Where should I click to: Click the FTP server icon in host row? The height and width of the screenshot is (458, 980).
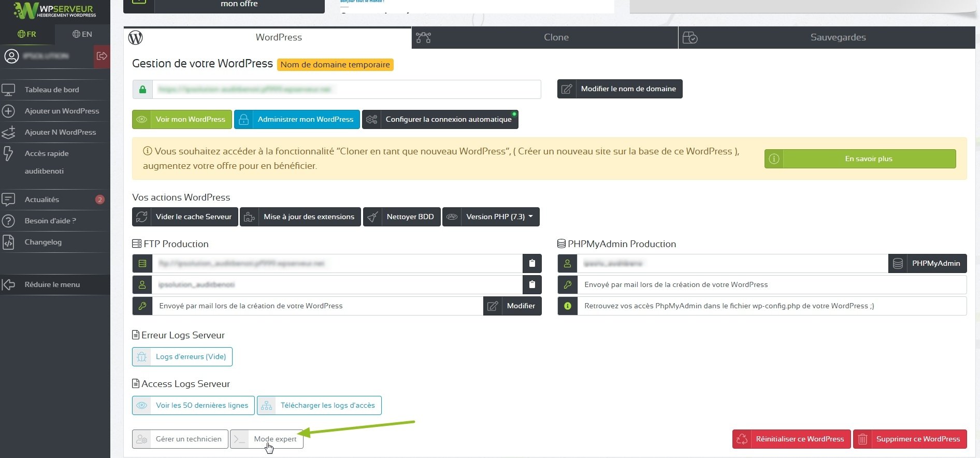click(142, 263)
